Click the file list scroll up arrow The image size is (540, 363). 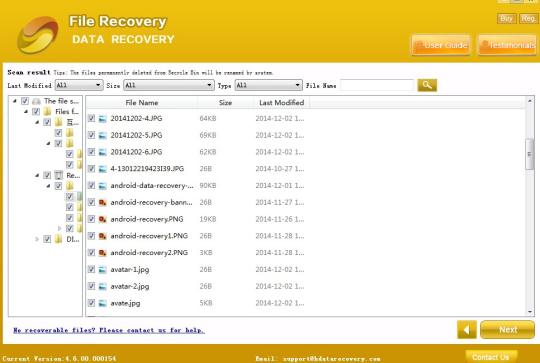click(x=530, y=101)
